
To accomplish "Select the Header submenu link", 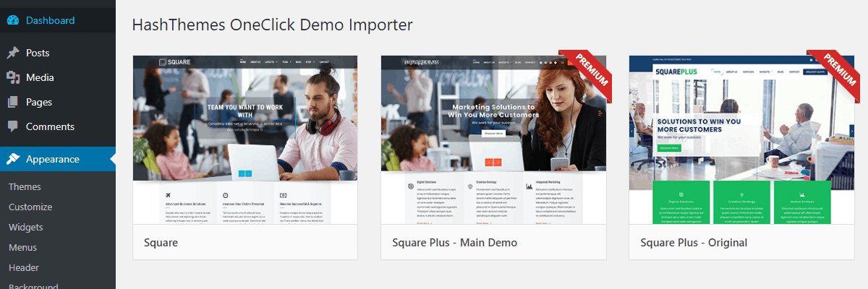I will [24, 267].
